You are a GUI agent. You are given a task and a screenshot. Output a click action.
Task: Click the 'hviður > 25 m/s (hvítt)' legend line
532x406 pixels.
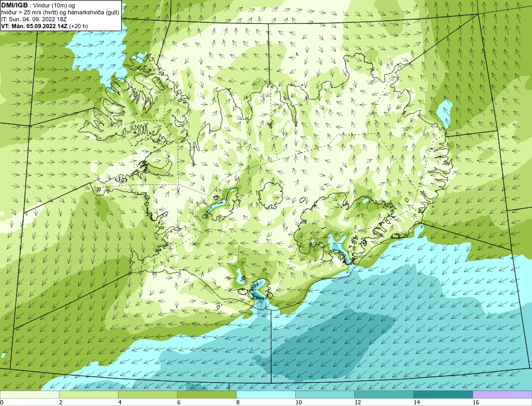coord(61,13)
